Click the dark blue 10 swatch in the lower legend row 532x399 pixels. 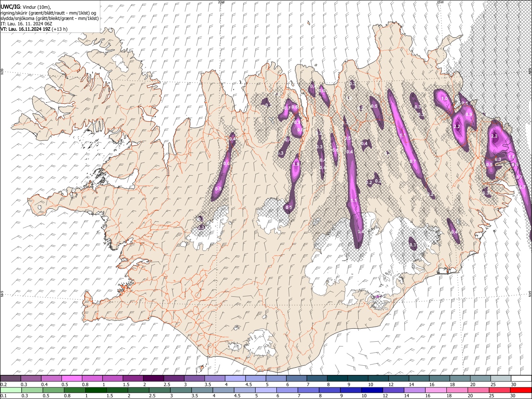372,390
